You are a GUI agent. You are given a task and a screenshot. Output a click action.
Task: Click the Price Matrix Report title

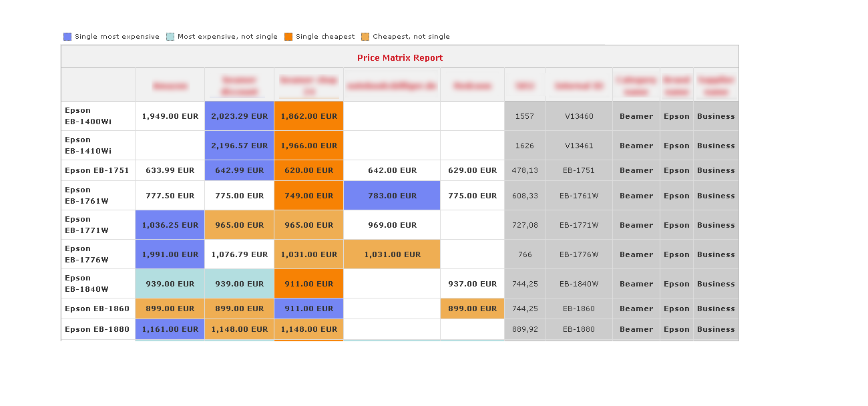click(x=400, y=57)
